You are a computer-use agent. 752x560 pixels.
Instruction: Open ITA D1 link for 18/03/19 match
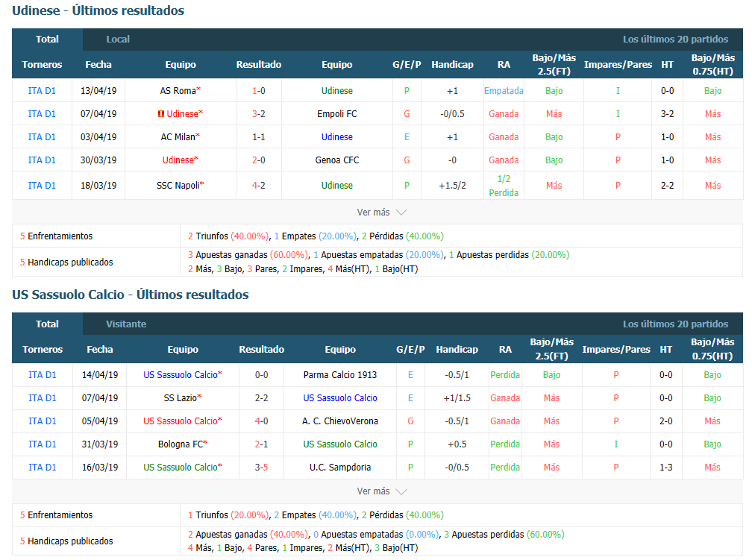point(42,186)
